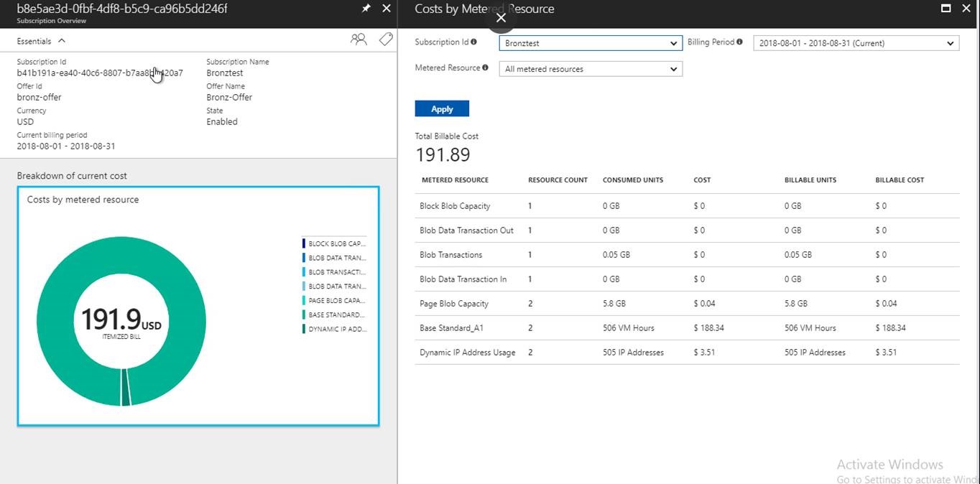Sort by the Billable Cost column header

pyautogui.click(x=900, y=180)
